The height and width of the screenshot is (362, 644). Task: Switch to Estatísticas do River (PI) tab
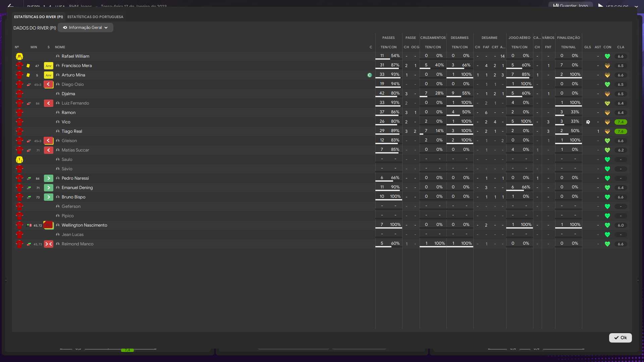[39, 17]
